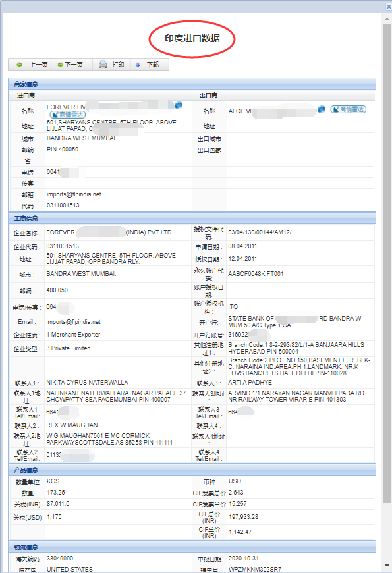Click the Branch Code:1 Hyderabad address
Image resolution: width=392 pixels, height=573 pixels.
pyautogui.click(x=296, y=348)
